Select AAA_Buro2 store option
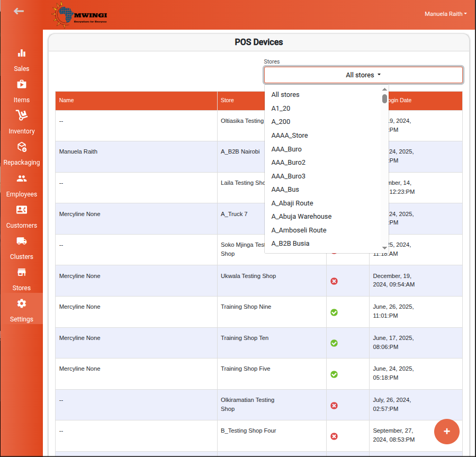476x457 pixels. [323, 163]
